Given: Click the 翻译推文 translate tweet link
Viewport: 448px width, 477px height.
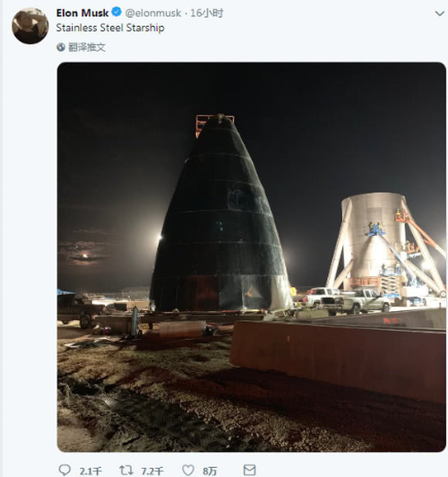Looking at the screenshot, I should point(87,48).
